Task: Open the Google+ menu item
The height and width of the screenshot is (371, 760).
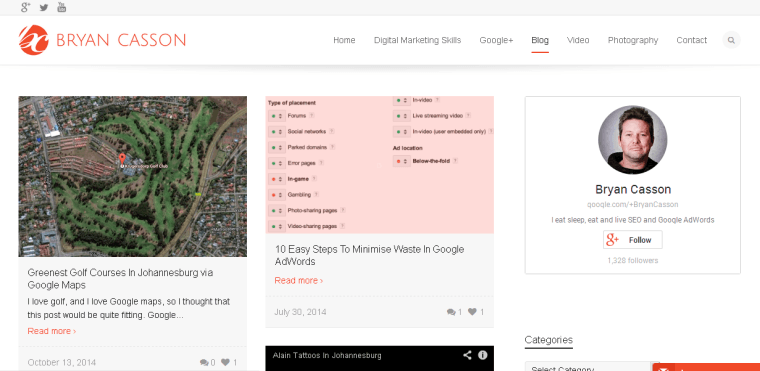Action: (x=496, y=40)
